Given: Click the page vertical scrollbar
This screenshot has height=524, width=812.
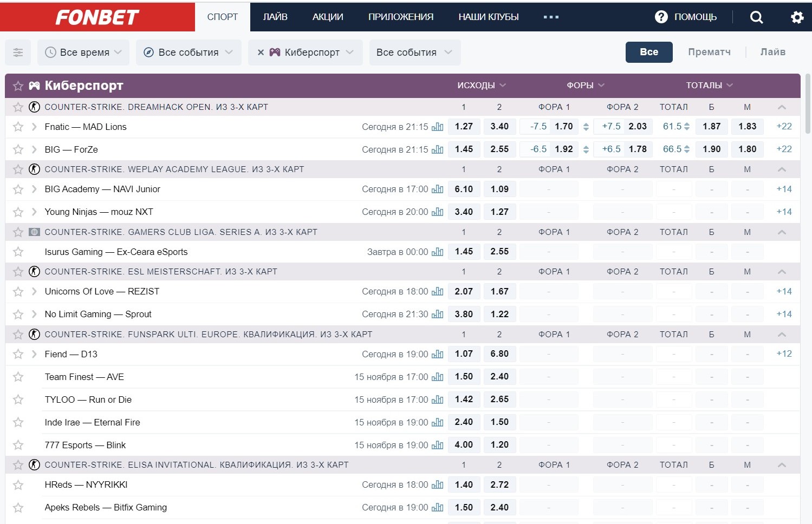Looking at the screenshot, I should [808, 104].
